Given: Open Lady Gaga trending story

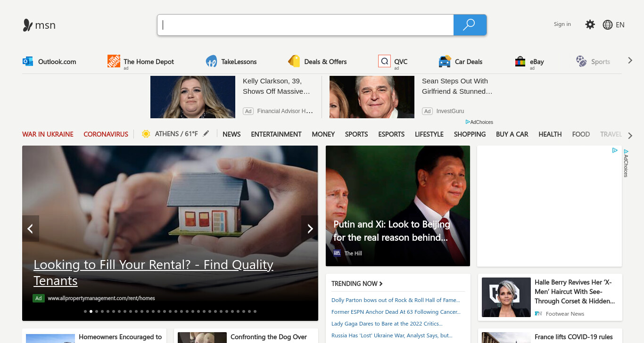Looking at the screenshot, I should pos(387,324).
